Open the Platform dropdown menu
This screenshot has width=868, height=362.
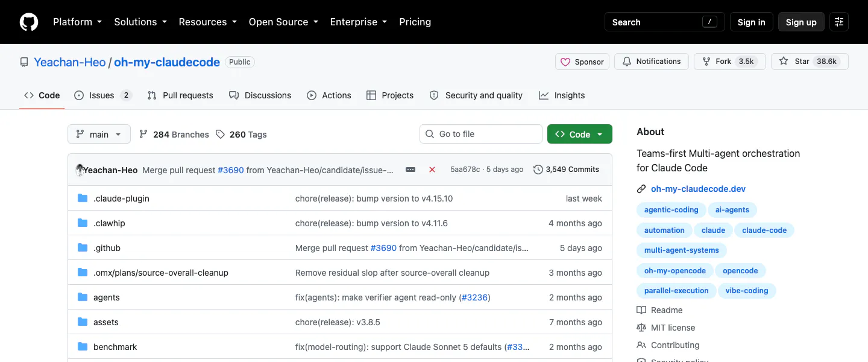77,22
